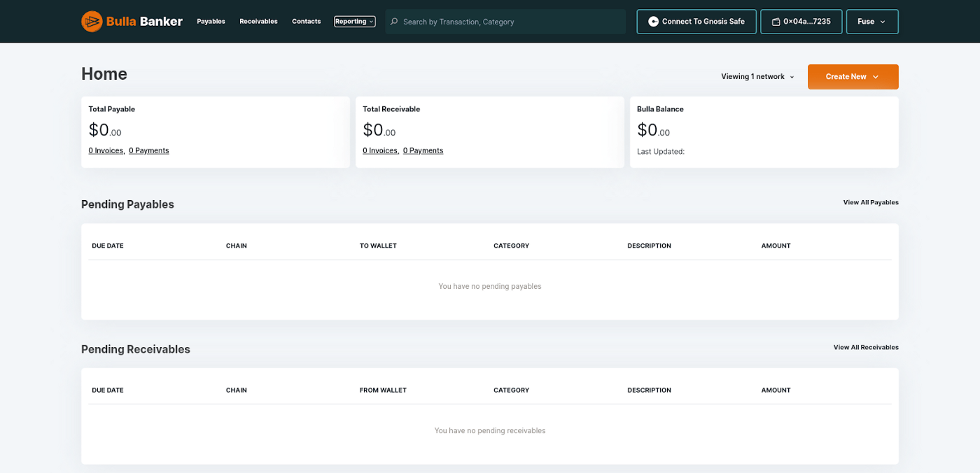Open View All Receivables
Screen dimensions: 980x473
point(866,347)
